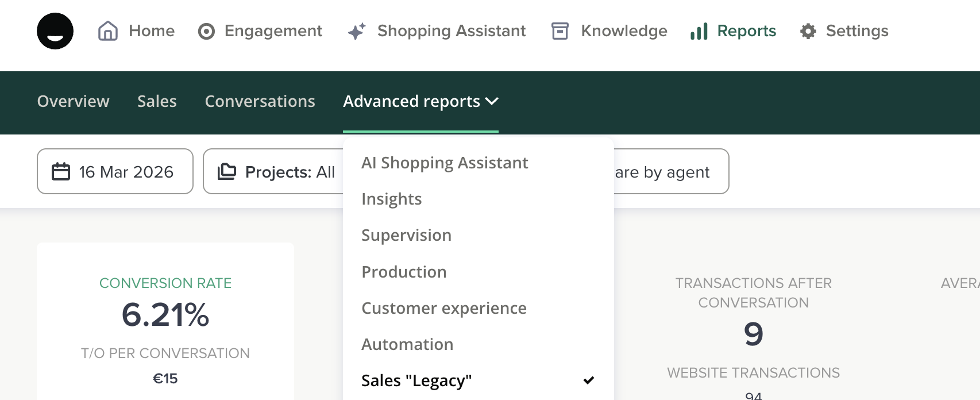
Task: Choose AI Shopping Assistant from the menu
Action: point(445,163)
